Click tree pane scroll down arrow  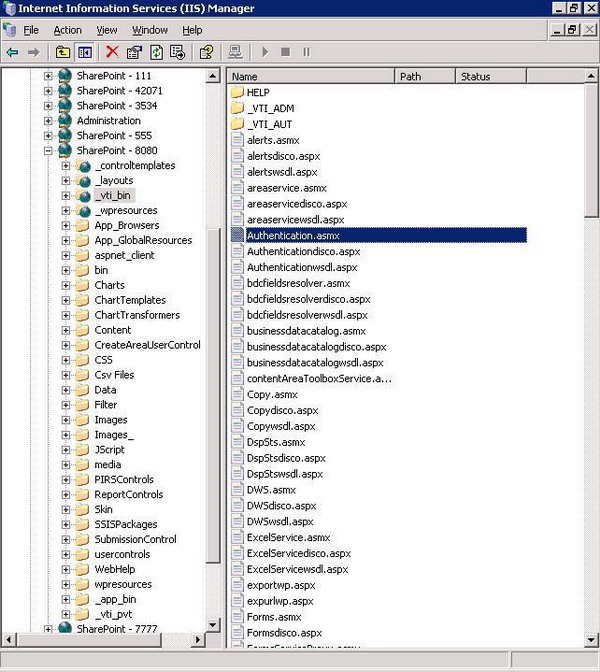(x=213, y=624)
